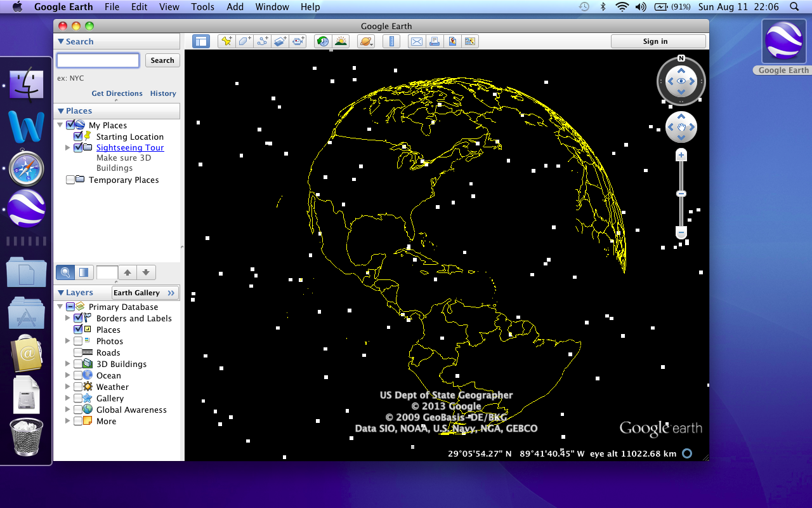Move selected place up with the arrow button
Viewport: 812px width, 508px height.
click(128, 272)
